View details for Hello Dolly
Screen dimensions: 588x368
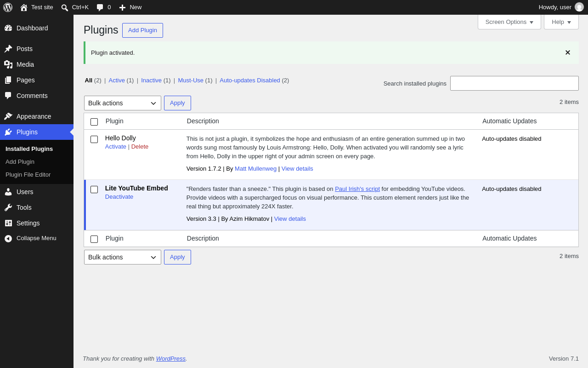[x=297, y=169]
